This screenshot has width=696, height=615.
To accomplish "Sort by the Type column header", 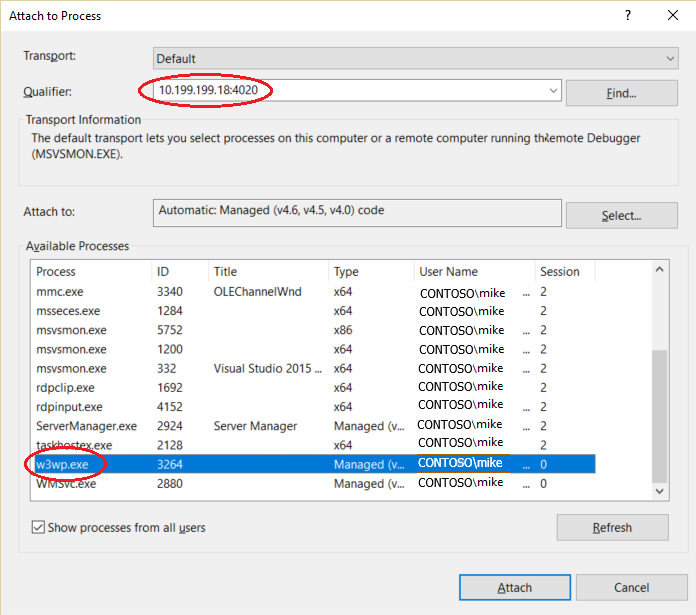I will 372,272.
